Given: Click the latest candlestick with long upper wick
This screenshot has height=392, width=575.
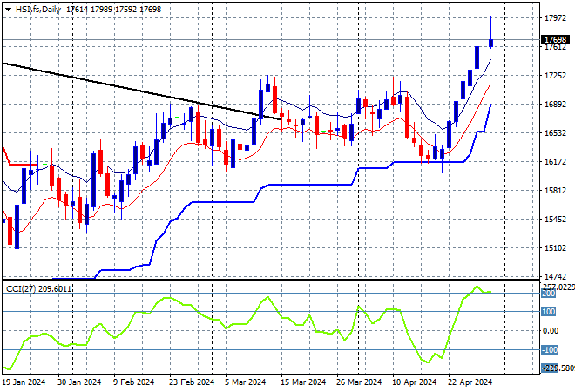Looking at the screenshot, I should coord(491,43).
